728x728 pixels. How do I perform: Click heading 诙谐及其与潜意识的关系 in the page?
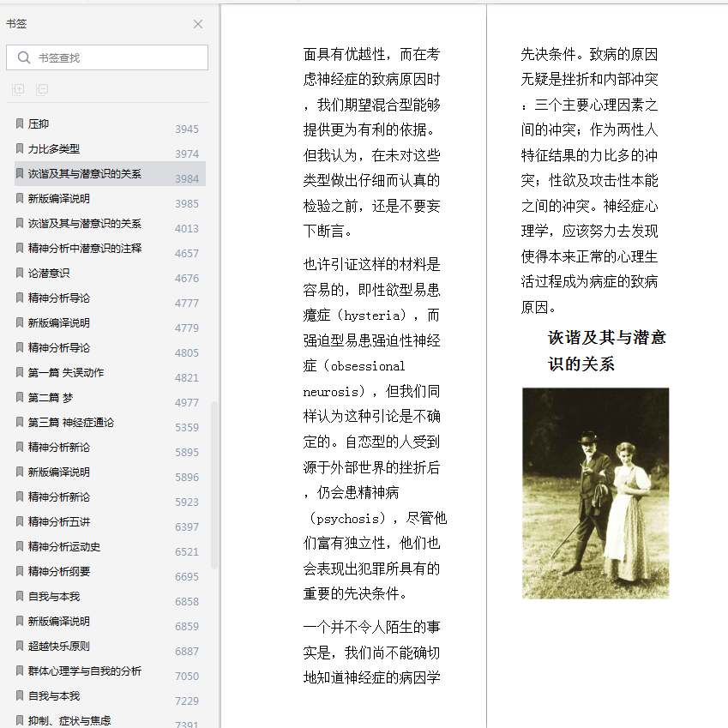[x=607, y=351]
